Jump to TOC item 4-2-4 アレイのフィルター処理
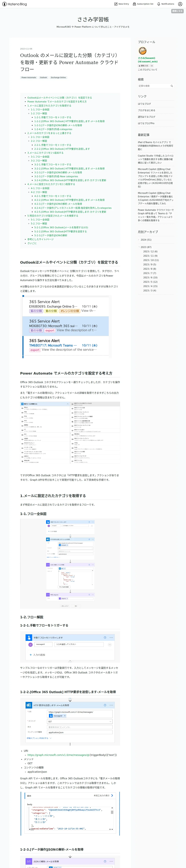Viewport: 186px width, 868px height. tap(73, 208)
